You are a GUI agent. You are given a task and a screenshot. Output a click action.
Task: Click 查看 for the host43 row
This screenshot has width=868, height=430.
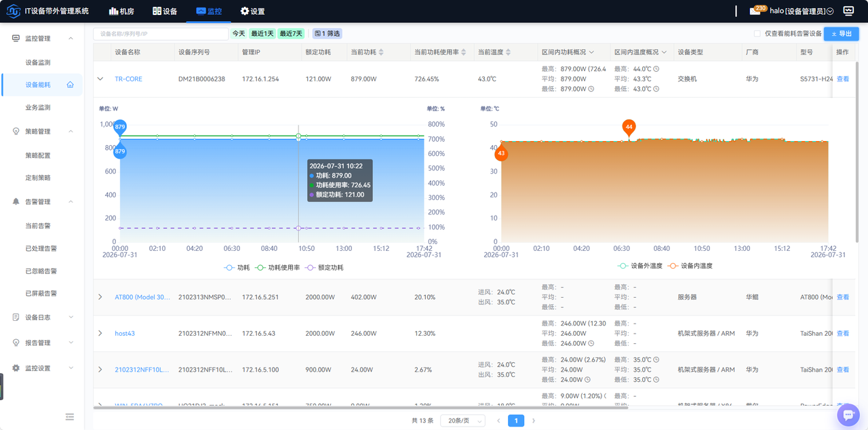click(843, 334)
